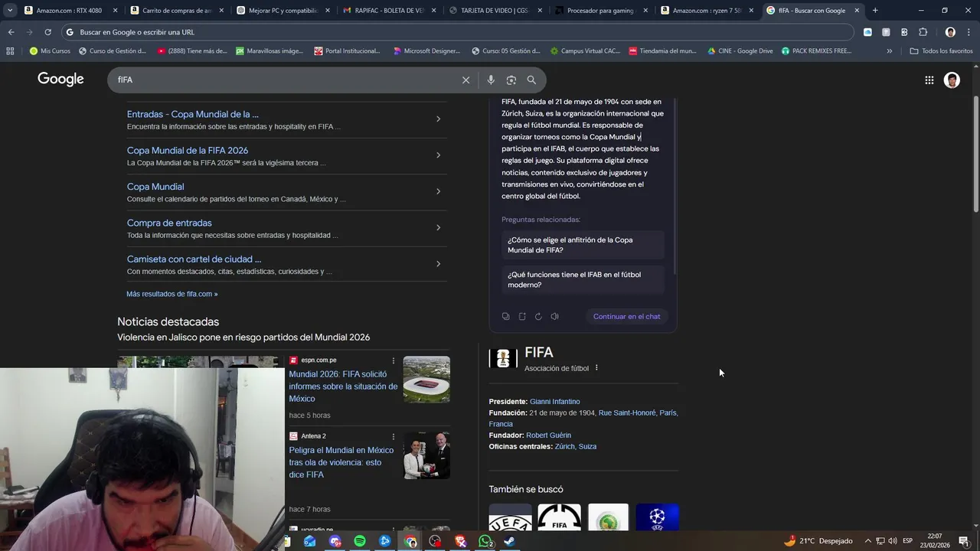Open WhatsApp from the taskbar
The width and height of the screenshot is (980, 551).
(485, 541)
